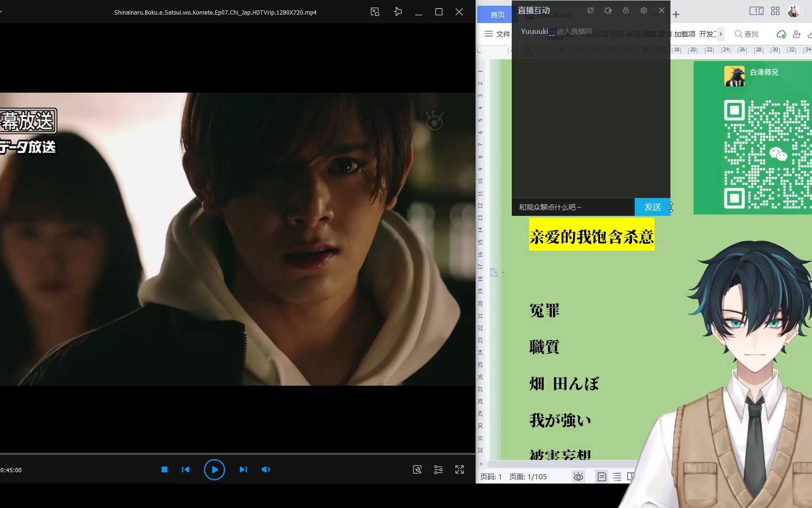This screenshot has width=812, height=508.
Task: Switch to outline view
Action: click(x=617, y=477)
